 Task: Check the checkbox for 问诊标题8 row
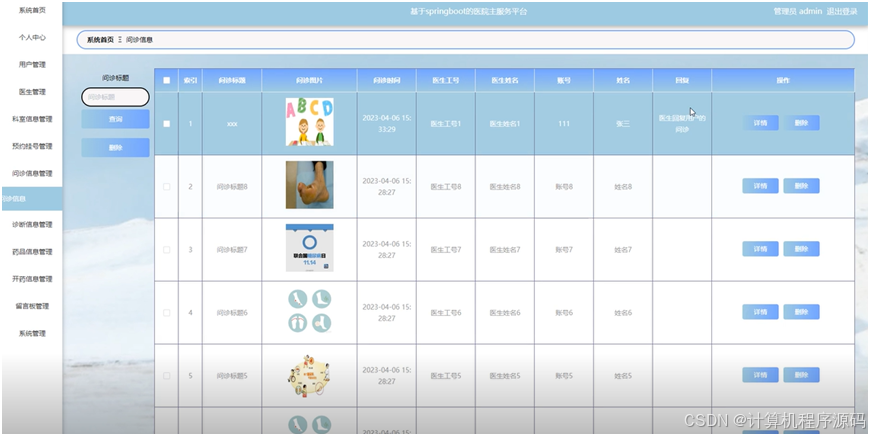[x=166, y=187]
